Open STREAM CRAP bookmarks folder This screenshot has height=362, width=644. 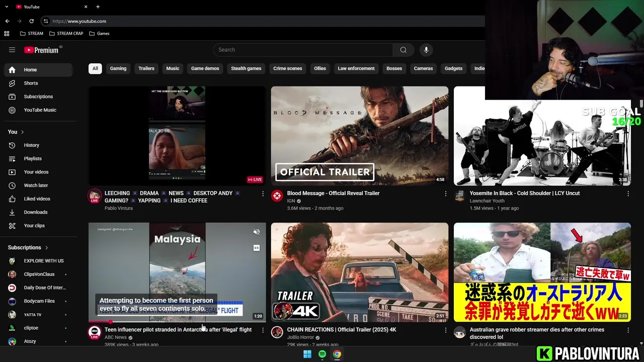(66, 34)
